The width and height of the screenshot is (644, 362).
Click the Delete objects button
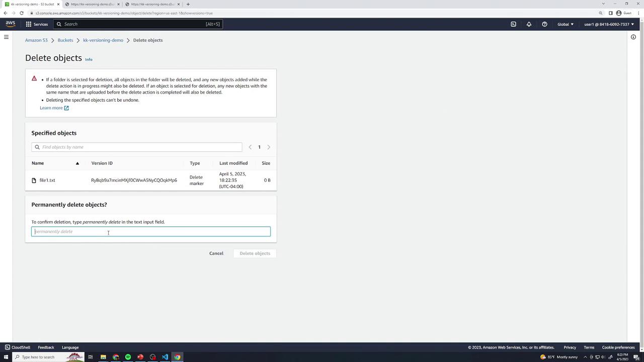(x=255, y=253)
